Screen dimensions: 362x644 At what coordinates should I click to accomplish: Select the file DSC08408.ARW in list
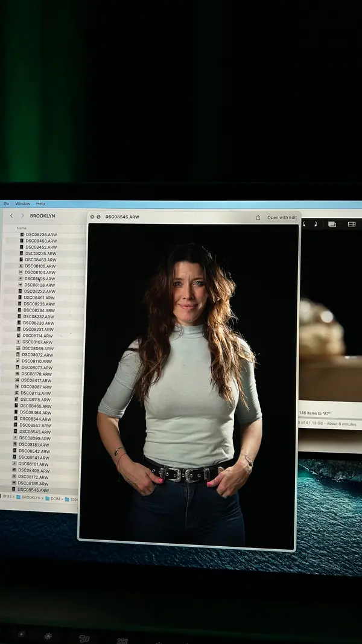click(x=34, y=470)
